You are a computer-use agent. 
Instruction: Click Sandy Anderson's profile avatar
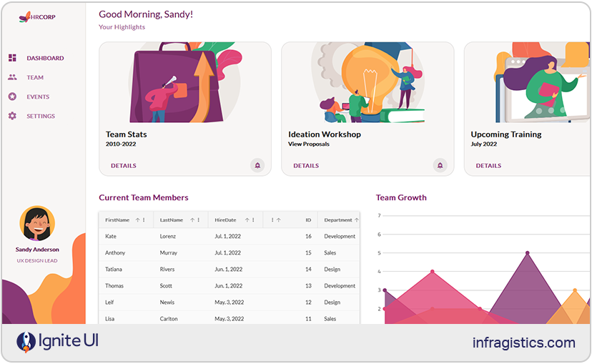[37, 224]
